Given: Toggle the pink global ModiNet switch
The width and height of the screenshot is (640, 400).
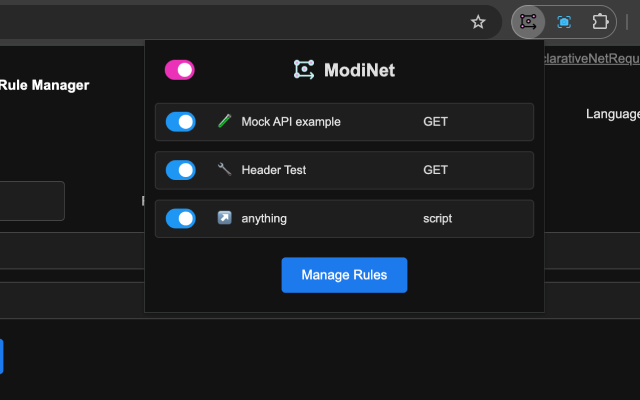Looking at the screenshot, I should (x=180, y=70).
